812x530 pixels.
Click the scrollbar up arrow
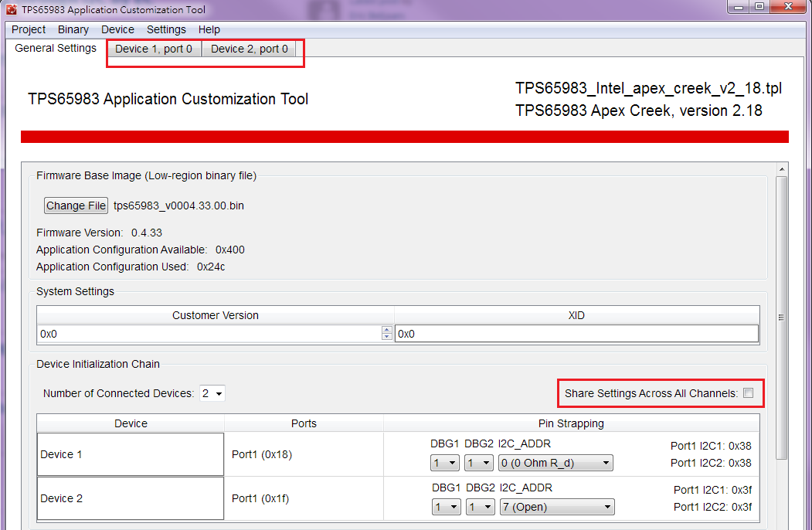click(781, 169)
